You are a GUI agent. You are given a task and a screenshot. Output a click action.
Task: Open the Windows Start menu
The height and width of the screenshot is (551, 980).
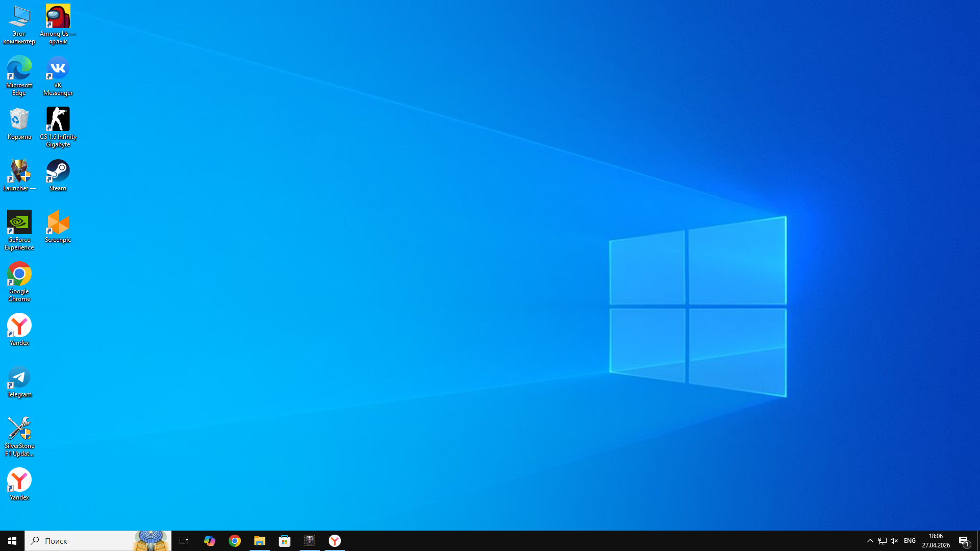pyautogui.click(x=12, y=541)
